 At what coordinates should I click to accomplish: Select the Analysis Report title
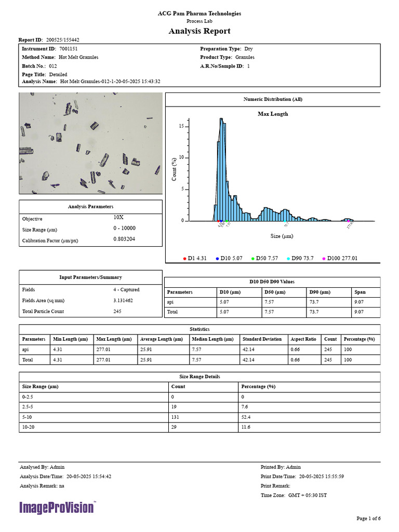(199, 31)
